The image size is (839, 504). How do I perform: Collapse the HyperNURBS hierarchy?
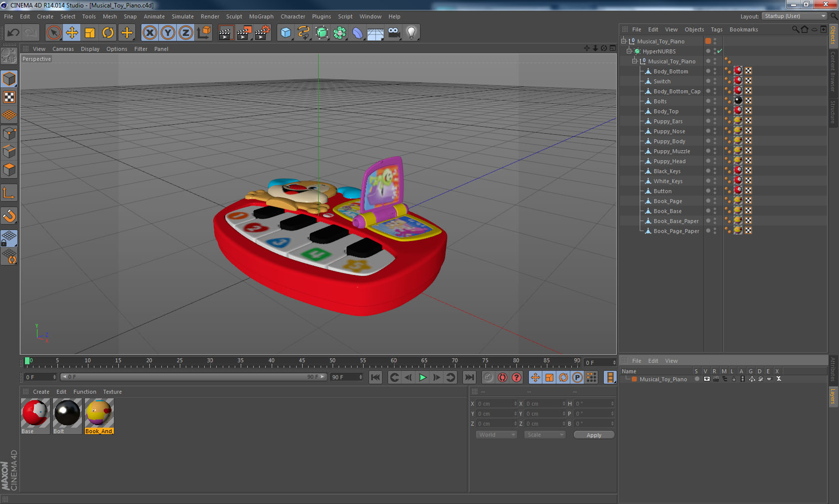click(629, 51)
